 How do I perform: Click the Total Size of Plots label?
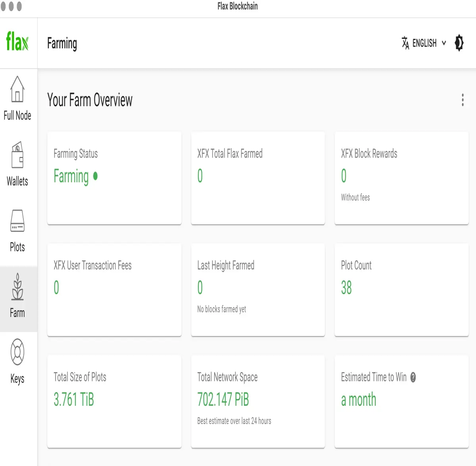(x=80, y=377)
